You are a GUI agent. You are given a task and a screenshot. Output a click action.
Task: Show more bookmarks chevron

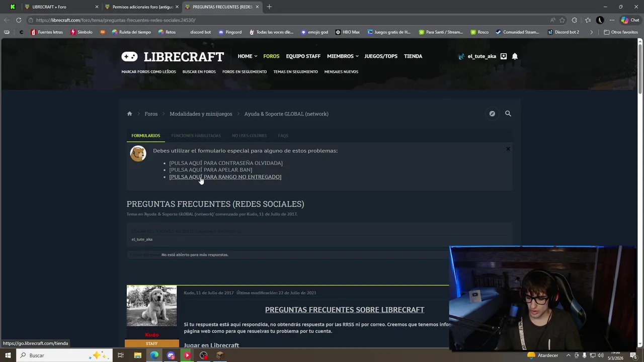tap(591, 32)
